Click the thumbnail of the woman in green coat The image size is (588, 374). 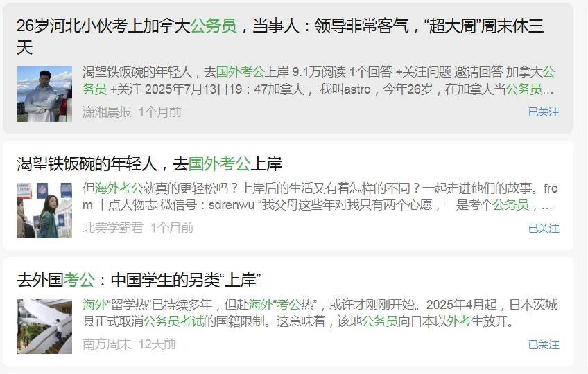coord(44,211)
